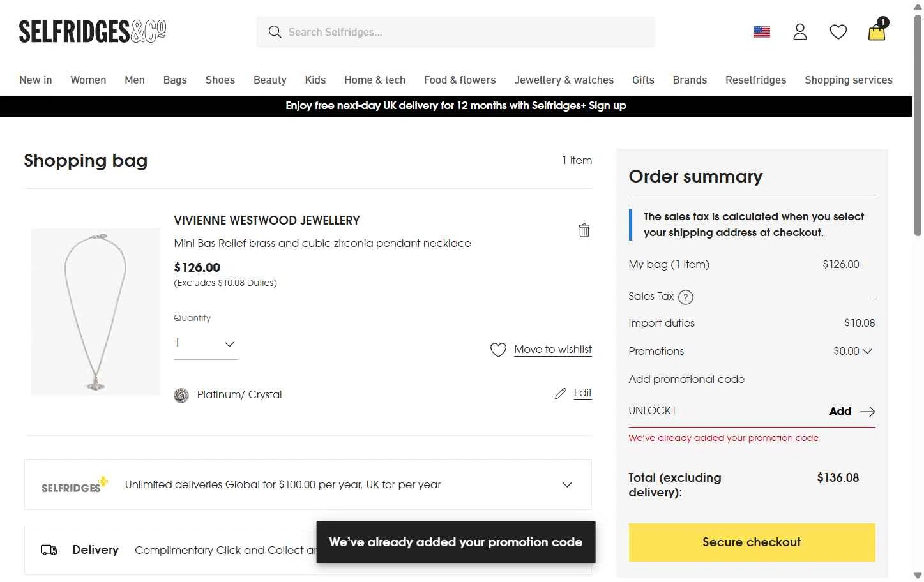The width and height of the screenshot is (924, 582).
Task: Click the Sales Tax help question icon
Action: [686, 297]
